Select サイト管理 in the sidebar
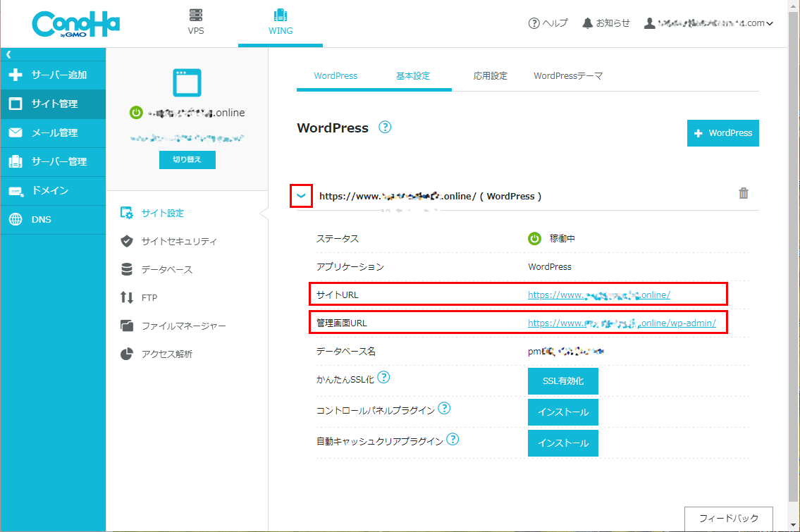This screenshot has height=532, width=800. click(53, 104)
